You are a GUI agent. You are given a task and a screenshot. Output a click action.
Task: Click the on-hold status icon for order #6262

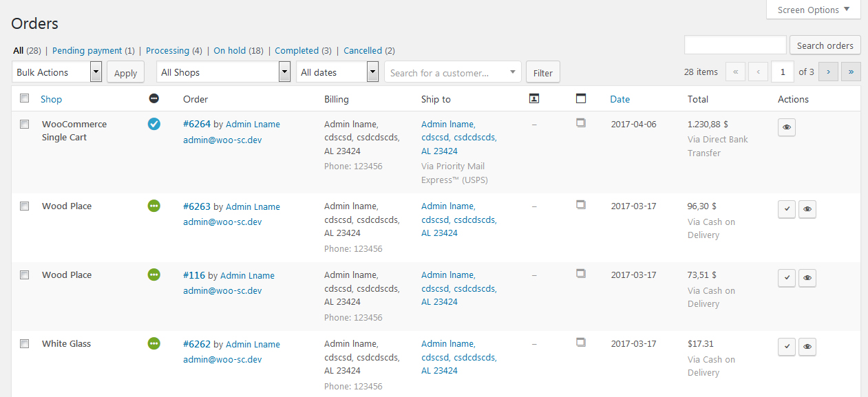tap(154, 343)
